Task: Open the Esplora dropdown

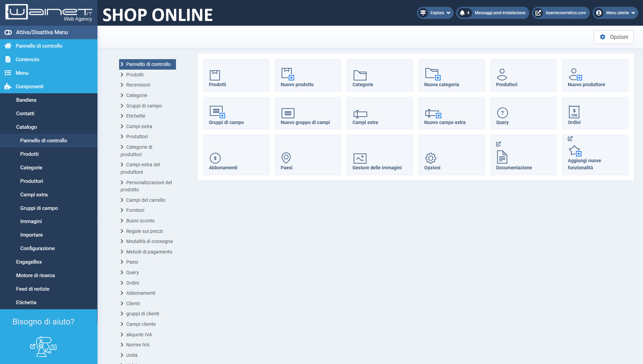Action: [x=435, y=13]
